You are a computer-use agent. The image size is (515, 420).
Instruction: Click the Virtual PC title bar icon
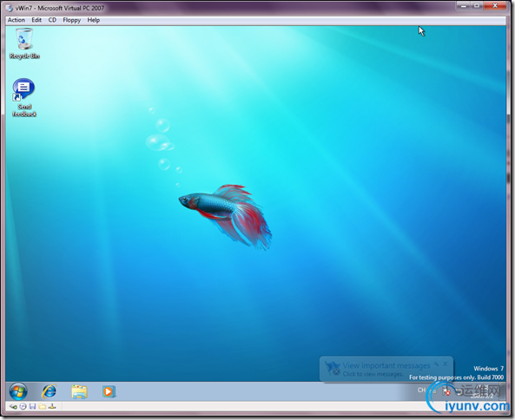(x=10, y=8)
